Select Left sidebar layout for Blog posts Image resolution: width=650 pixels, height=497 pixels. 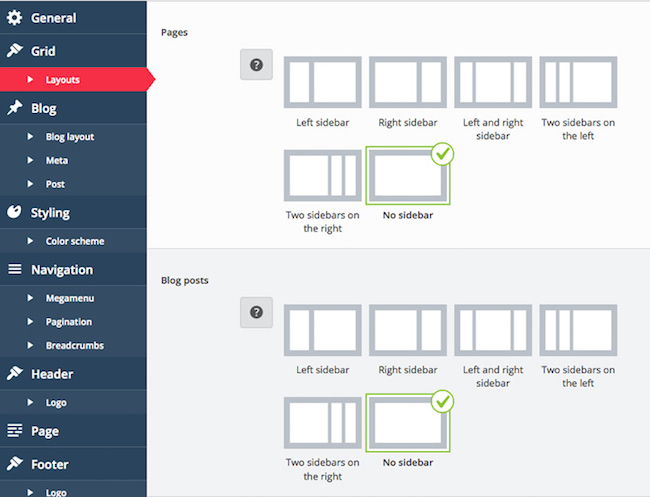323,330
